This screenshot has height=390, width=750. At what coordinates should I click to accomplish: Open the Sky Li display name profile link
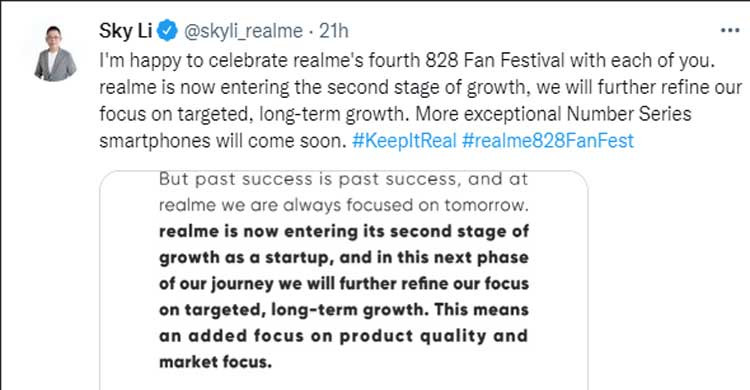pos(126,31)
